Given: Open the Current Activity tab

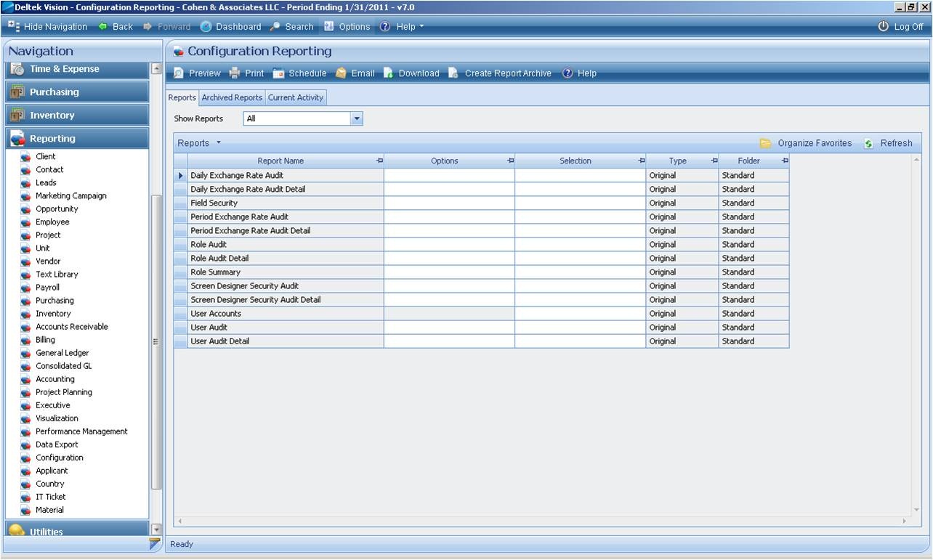Looking at the screenshot, I should (296, 97).
